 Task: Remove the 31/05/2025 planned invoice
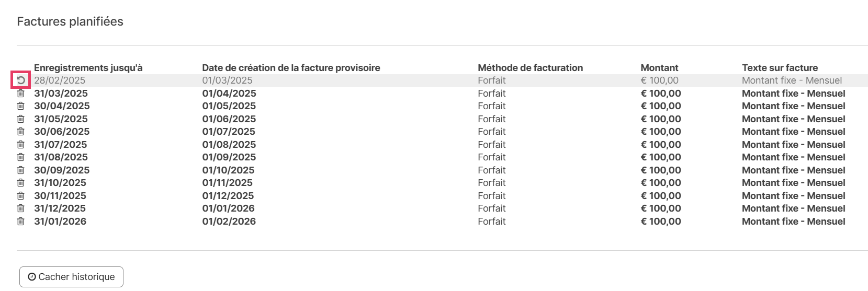point(21,119)
